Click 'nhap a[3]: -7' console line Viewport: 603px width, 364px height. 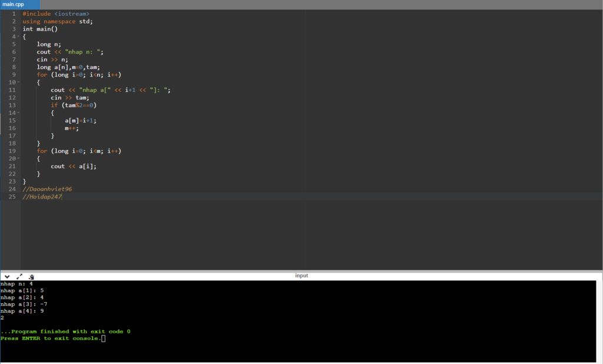pos(24,305)
